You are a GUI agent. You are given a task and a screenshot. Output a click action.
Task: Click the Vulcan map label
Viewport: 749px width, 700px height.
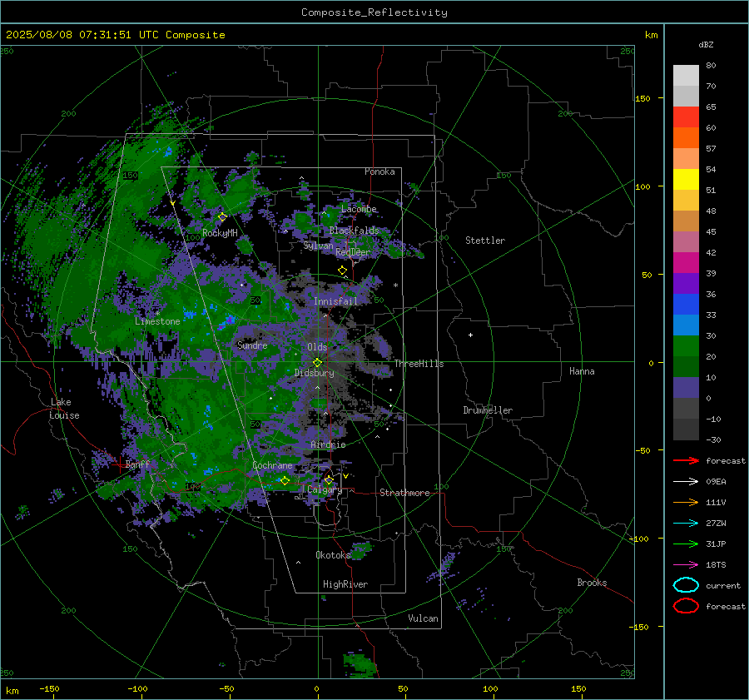pos(423,618)
